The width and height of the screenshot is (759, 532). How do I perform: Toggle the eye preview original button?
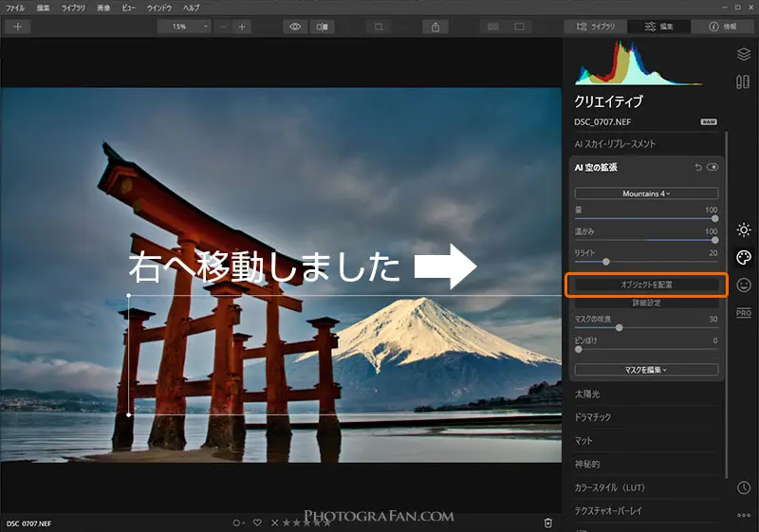(295, 27)
